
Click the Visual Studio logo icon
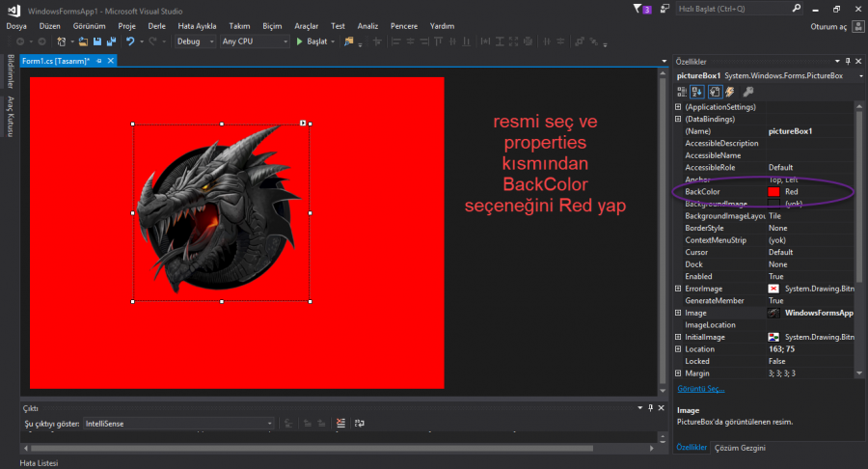(14, 11)
